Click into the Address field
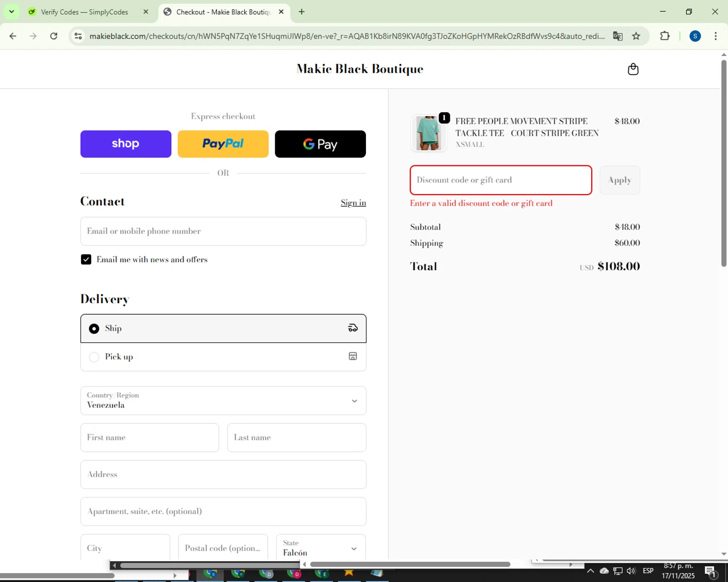 click(x=223, y=474)
